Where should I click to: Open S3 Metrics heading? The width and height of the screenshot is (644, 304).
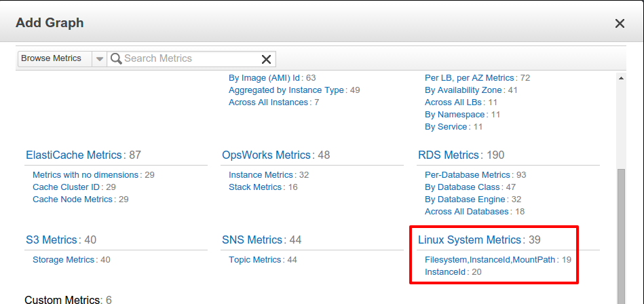(x=52, y=240)
